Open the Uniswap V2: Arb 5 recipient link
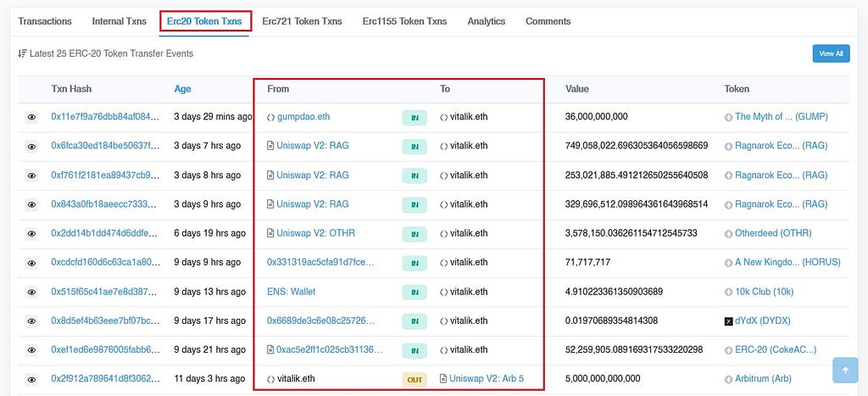This screenshot has height=396, width=868. click(487, 379)
